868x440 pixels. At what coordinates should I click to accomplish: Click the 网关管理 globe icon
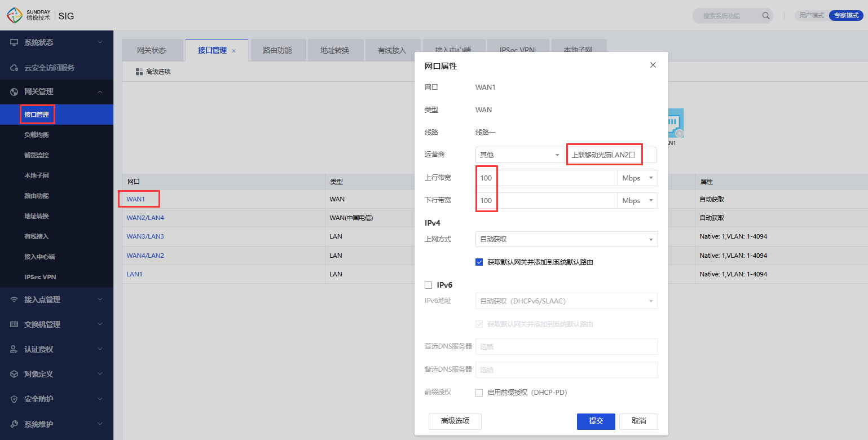[14, 92]
